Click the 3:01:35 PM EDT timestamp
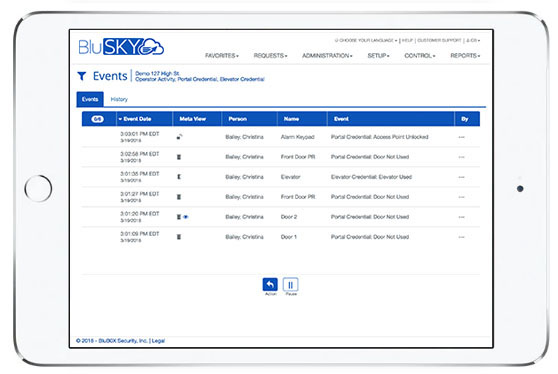558x374 pixels. [x=140, y=174]
